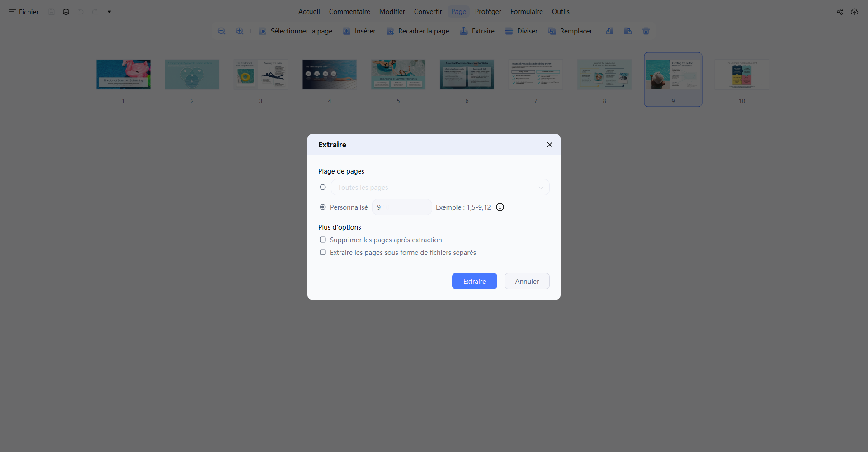The height and width of the screenshot is (452, 868).
Task: Click the delete page trash icon
Action: (x=646, y=31)
